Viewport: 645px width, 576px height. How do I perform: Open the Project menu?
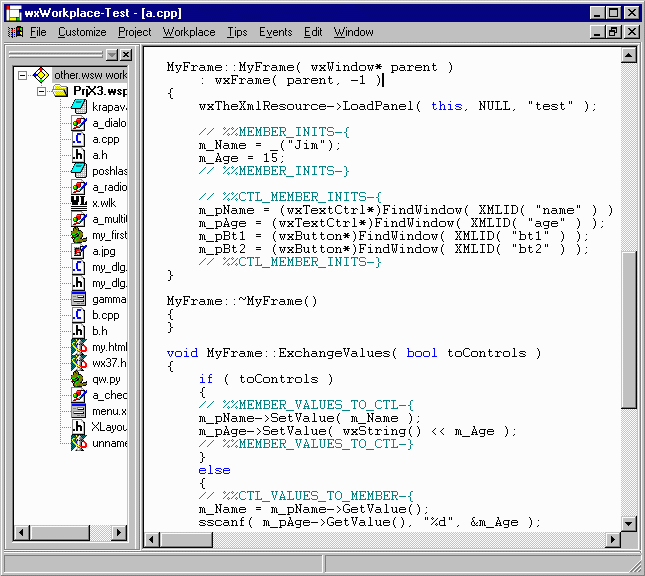pyautogui.click(x=135, y=32)
